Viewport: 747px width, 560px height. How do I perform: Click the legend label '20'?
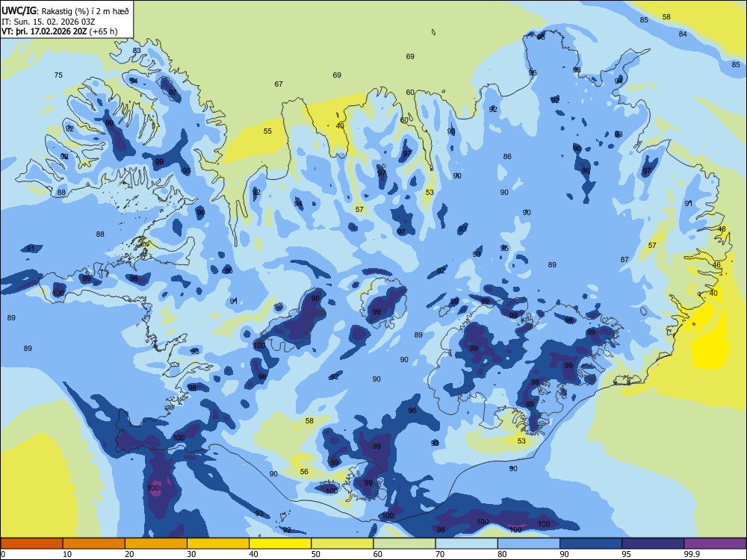tap(129, 554)
